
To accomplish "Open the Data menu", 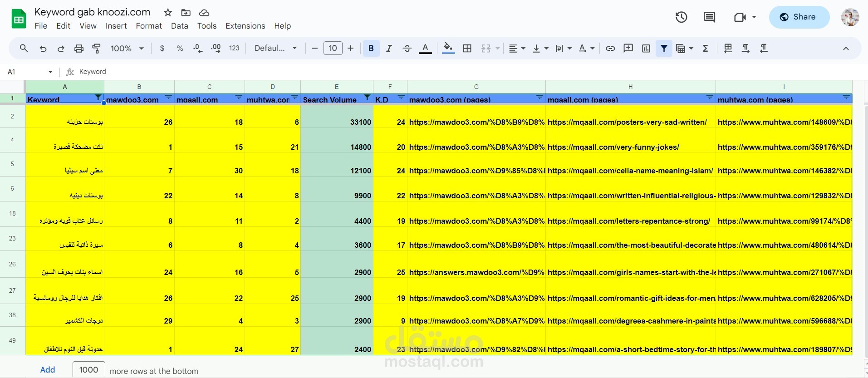I will (180, 26).
